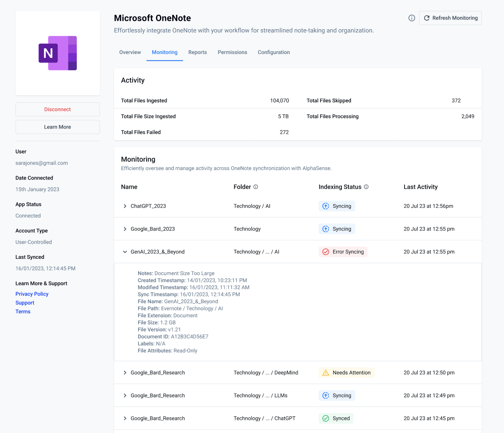
Task: Click the File Path Evernote / Technology / AI
Action: pos(180,308)
